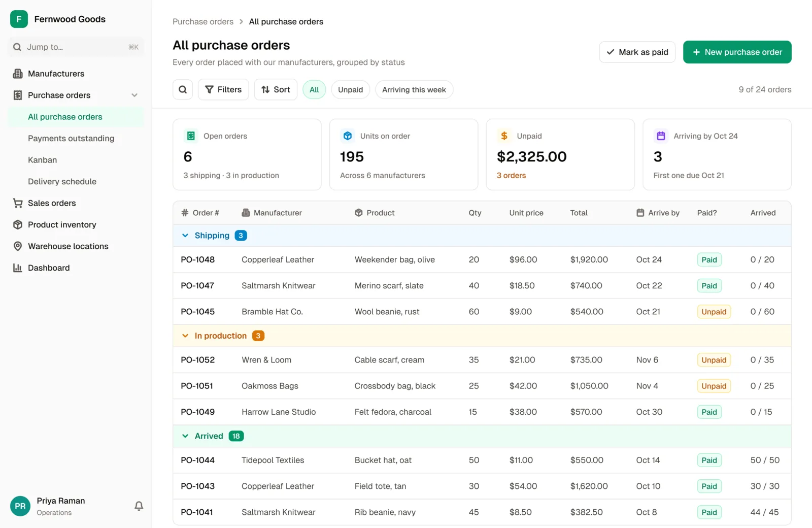
Task: Go to Purchase orders breadcrumb
Action: 203,22
